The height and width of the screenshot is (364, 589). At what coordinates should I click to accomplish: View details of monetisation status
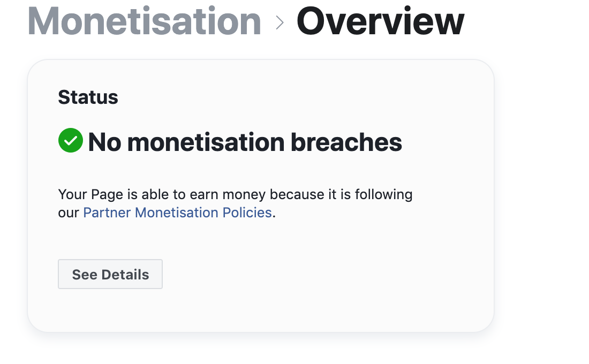point(110,274)
